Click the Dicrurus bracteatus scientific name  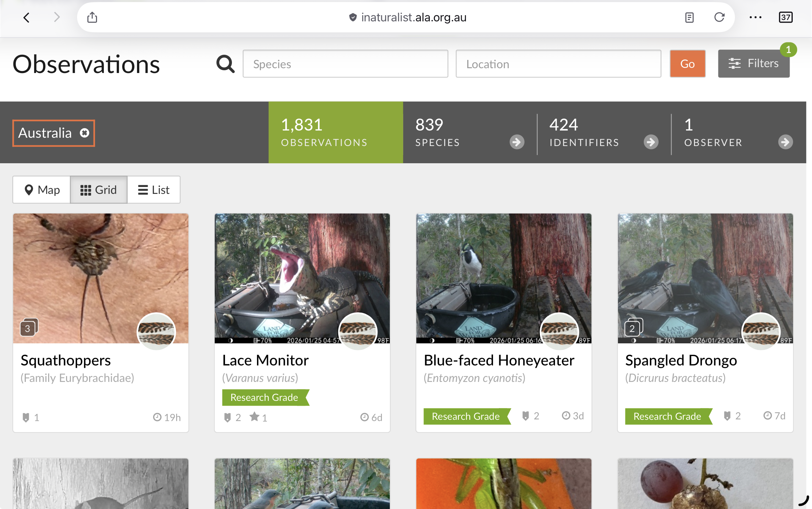coord(675,378)
